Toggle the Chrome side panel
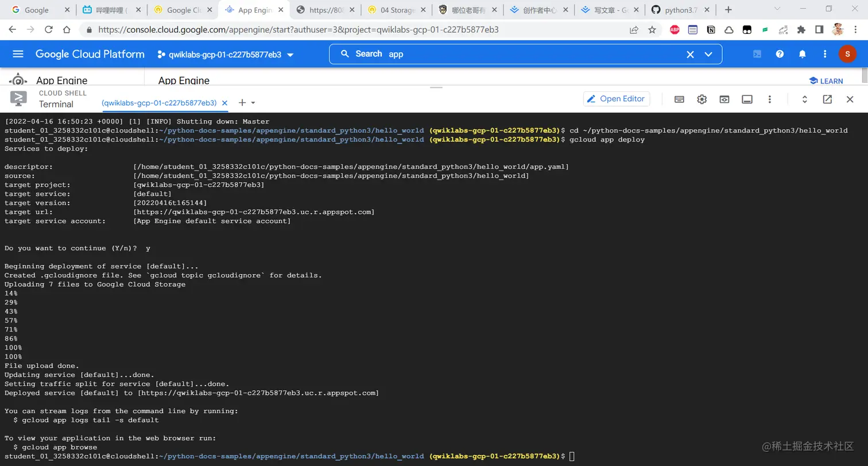This screenshot has width=868, height=466. [819, 30]
